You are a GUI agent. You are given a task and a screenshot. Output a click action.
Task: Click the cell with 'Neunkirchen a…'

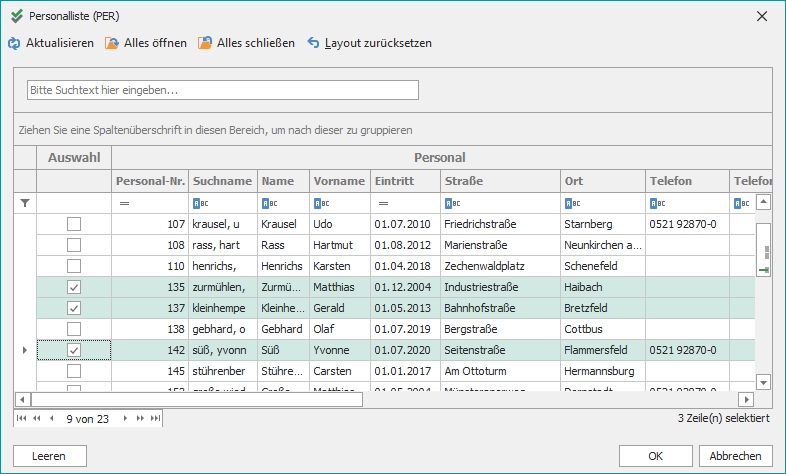tap(603, 245)
